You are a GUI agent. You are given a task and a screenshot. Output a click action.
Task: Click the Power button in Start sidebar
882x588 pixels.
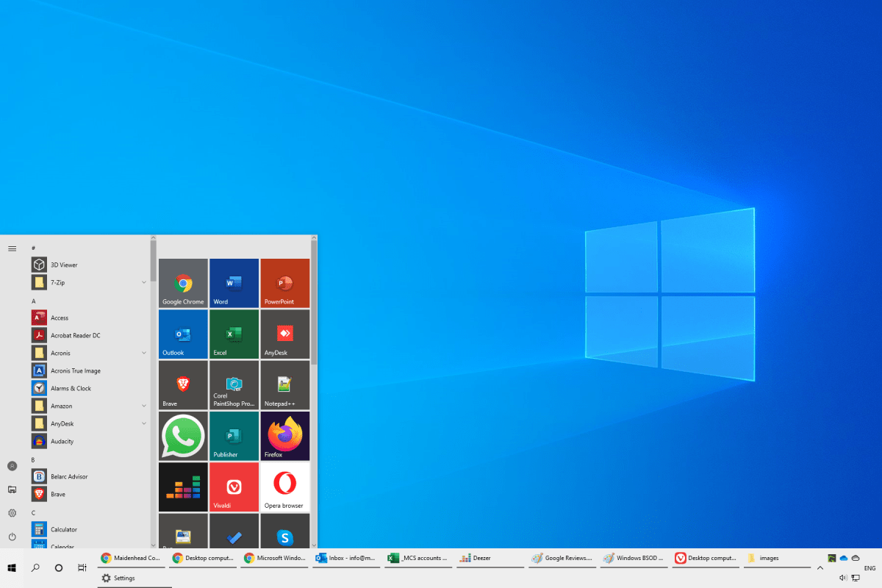(x=12, y=537)
